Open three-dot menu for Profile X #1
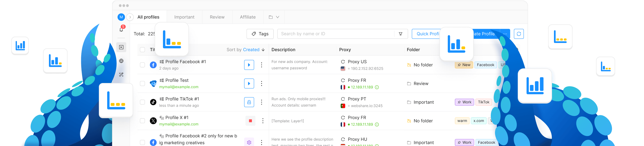Image resolution: width=644 pixels, height=146 pixels. (263, 121)
